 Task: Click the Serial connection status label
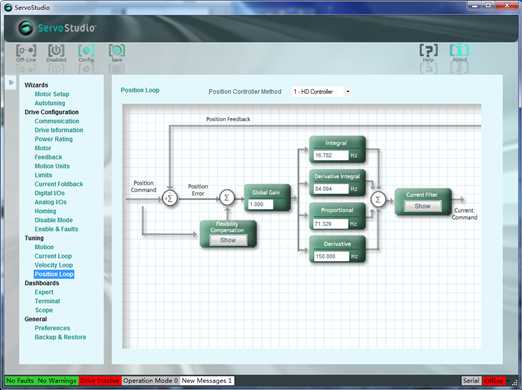471,380
